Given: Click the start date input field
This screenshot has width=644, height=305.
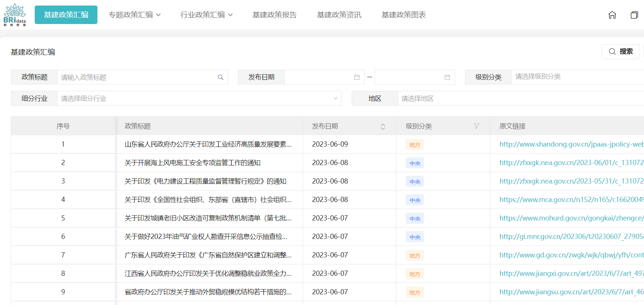Looking at the screenshot, I should coord(324,77).
